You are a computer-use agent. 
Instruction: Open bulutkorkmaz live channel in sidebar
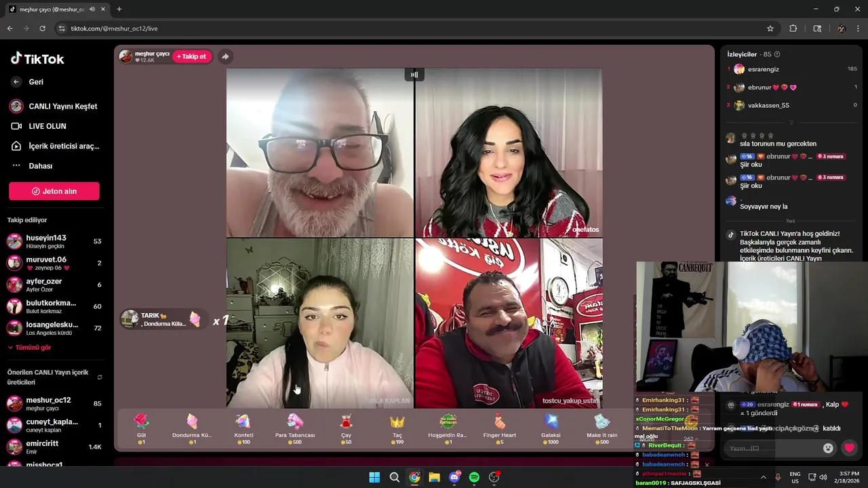54,306
